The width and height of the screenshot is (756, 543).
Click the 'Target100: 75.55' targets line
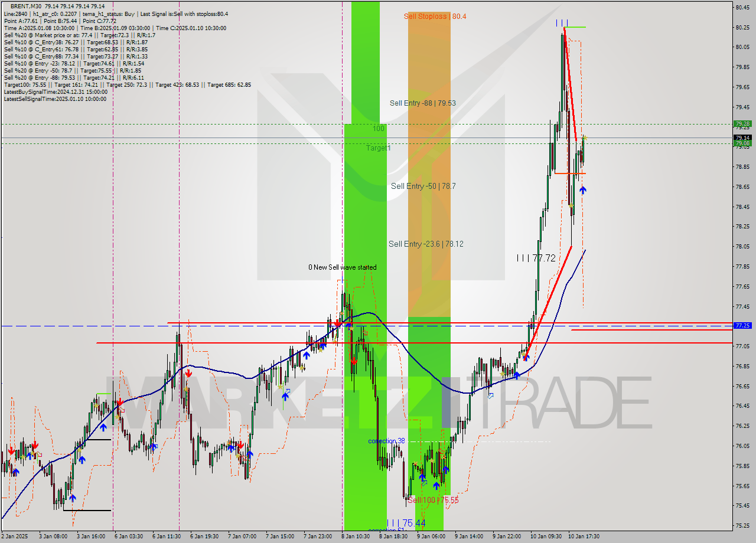pyautogui.click(x=128, y=84)
